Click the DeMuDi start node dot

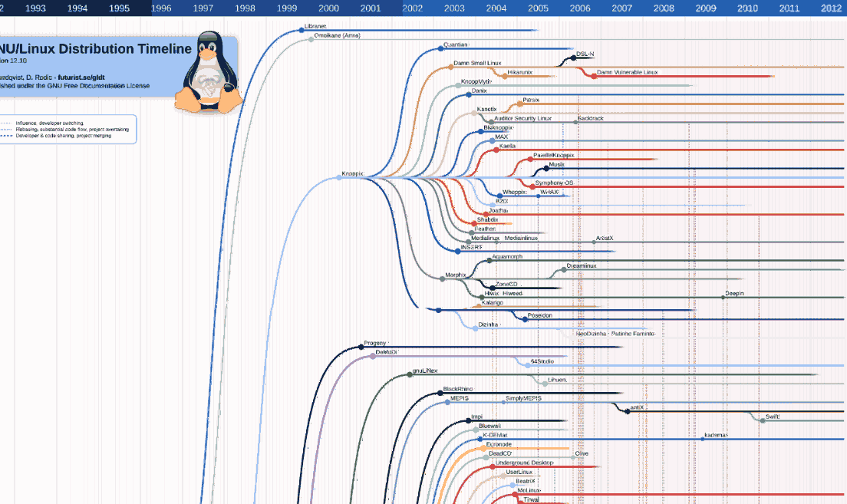tap(373, 356)
